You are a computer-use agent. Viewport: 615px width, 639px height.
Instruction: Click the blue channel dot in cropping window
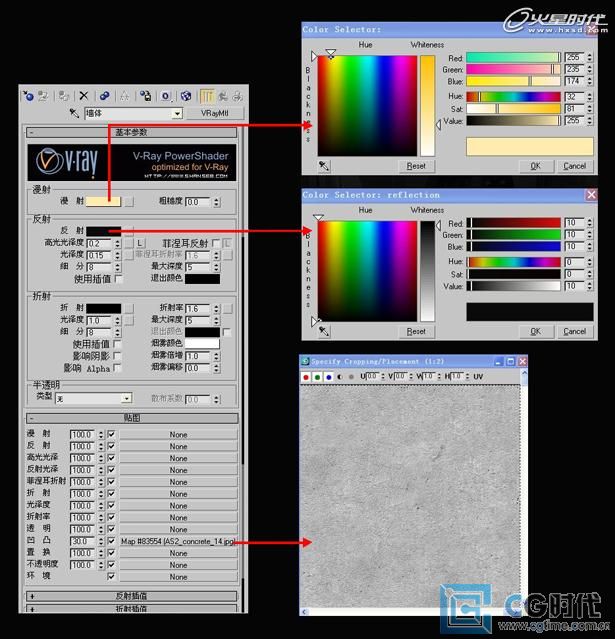point(328,377)
